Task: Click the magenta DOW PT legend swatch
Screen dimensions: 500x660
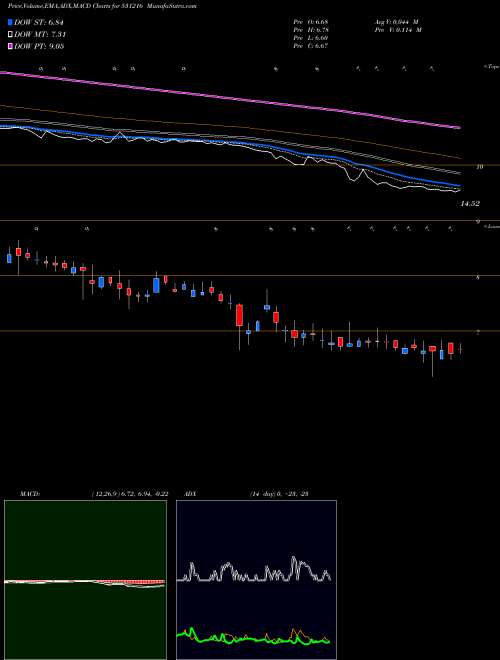Action: click(10, 46)
